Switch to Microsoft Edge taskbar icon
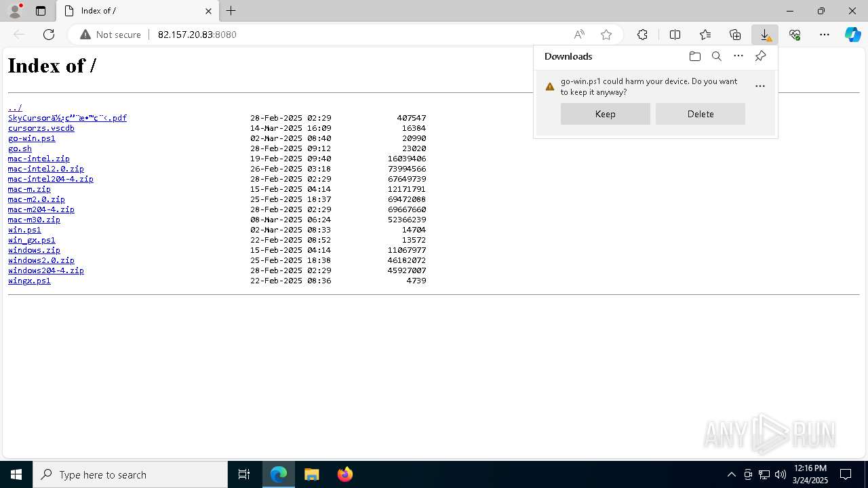868x488 pixels. (x=279, y=474)
